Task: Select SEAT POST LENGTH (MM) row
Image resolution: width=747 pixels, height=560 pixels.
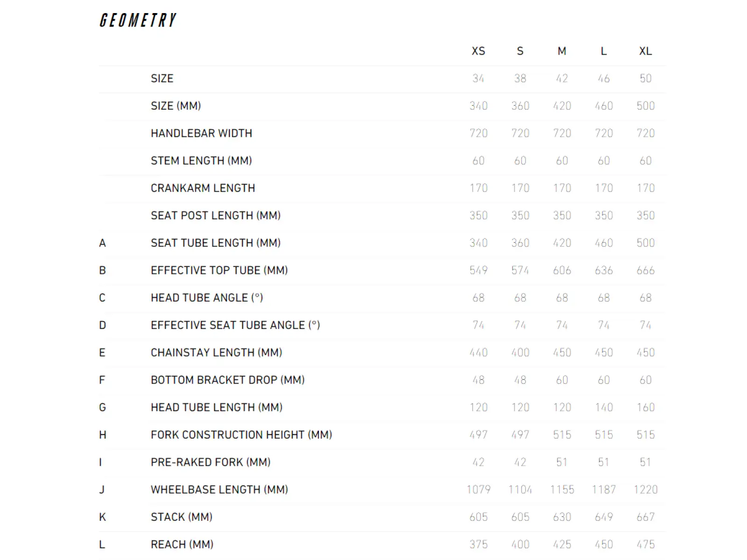Action: pos(382,216)
